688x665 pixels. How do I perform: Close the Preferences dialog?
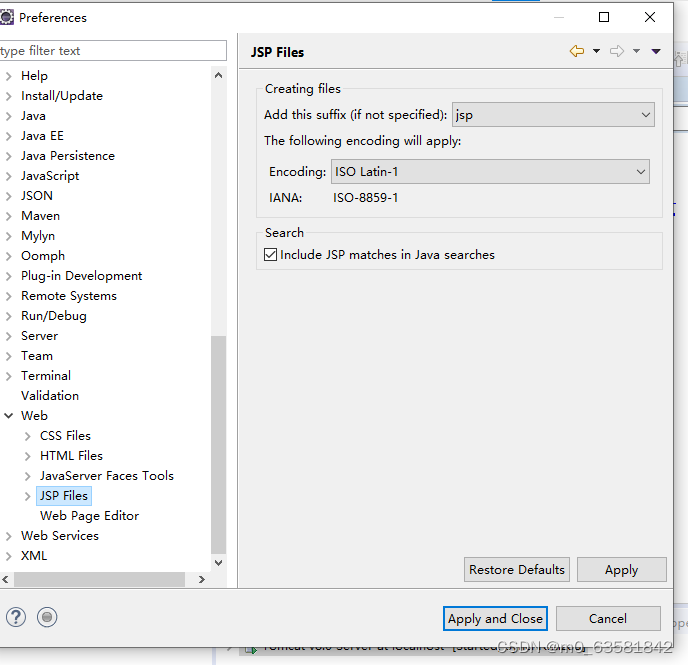point(650,17)
